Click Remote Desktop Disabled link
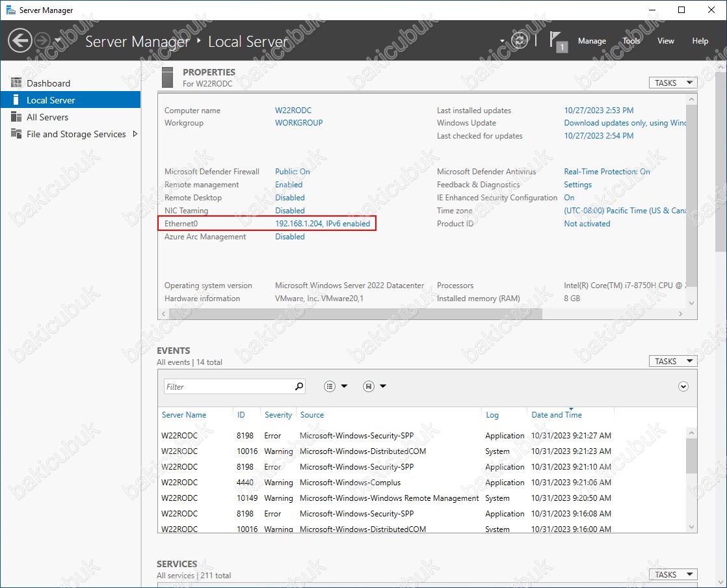The image size is (727, 588). point(290,198)
